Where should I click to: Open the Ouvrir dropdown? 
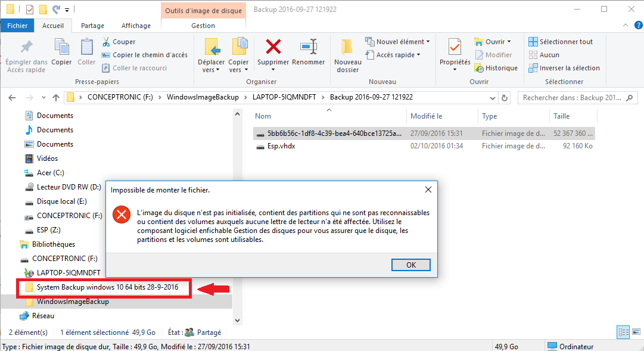[x=493, y=42]
